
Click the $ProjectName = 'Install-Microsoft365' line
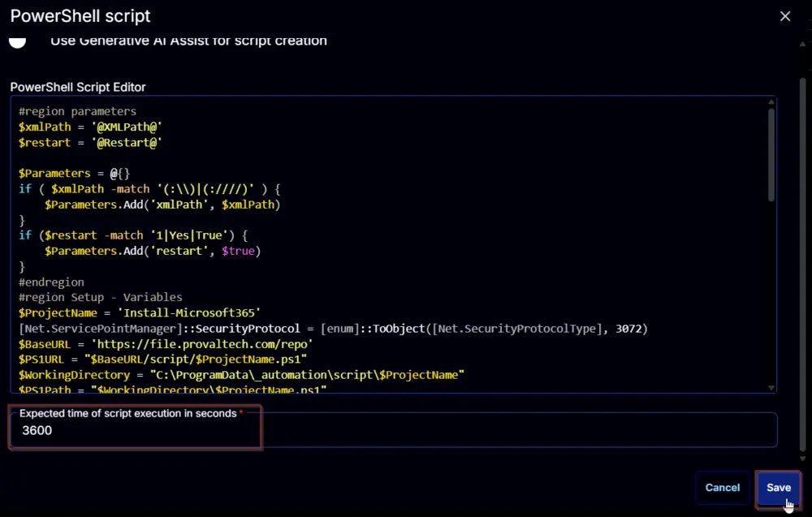click(x=140, y=312)
